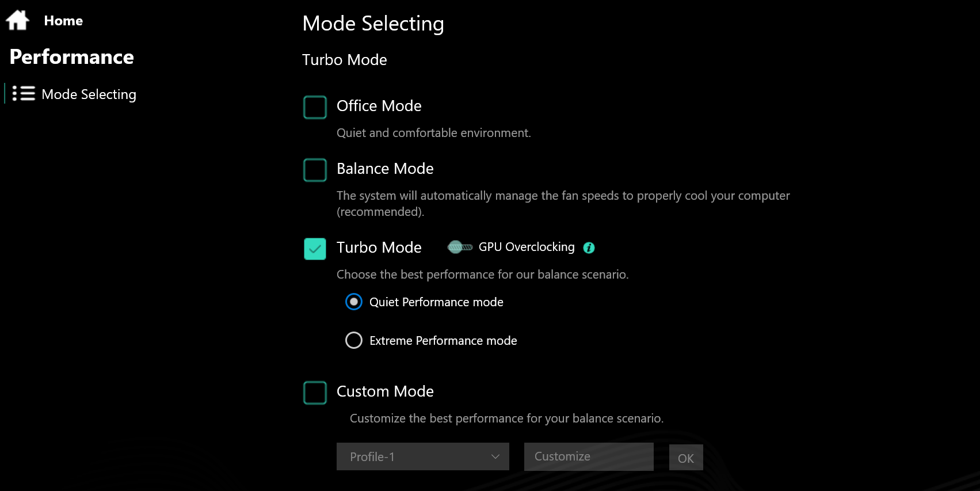The height and width of the screenshot is (491, 980).
Task: Enable the Custom Mode checkbox
Action: (315, 393)
